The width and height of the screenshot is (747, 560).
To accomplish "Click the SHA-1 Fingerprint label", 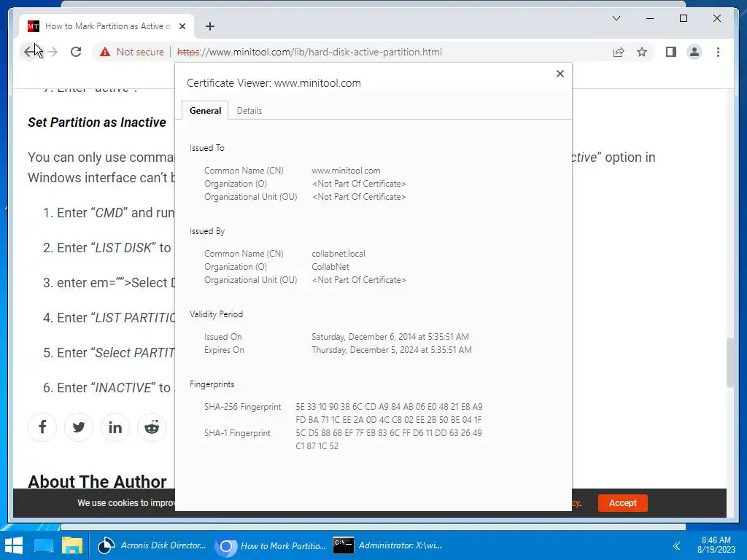I will pyautogui.click(x=237, y=433).
